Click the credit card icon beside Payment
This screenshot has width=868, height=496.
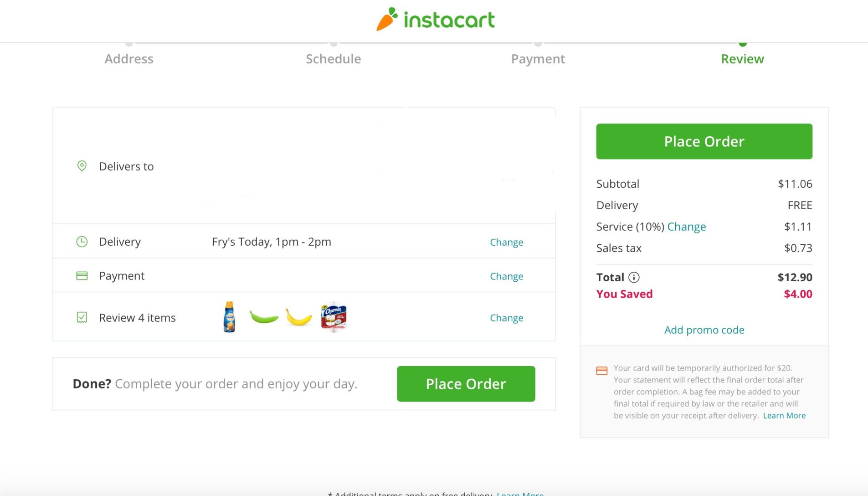82,275
